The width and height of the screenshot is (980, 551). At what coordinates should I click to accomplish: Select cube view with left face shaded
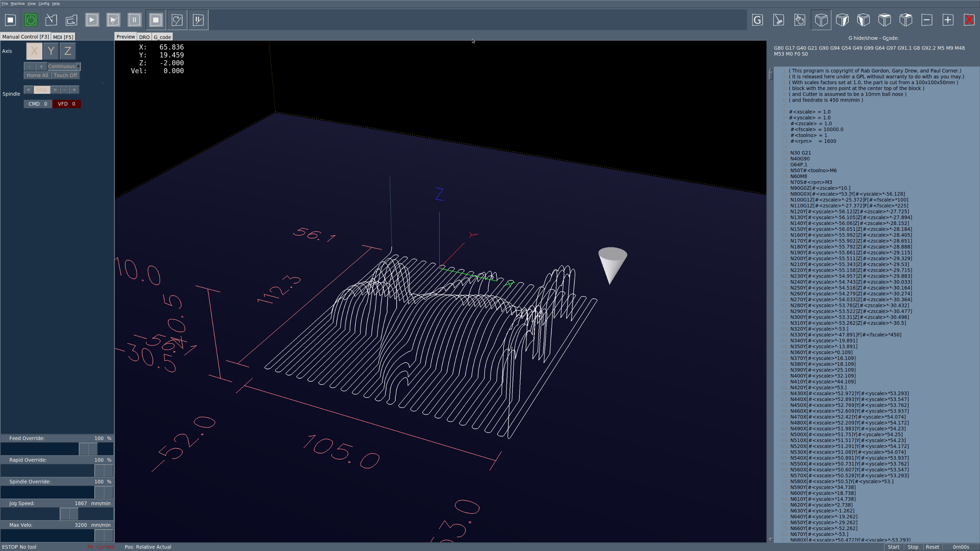863,20
